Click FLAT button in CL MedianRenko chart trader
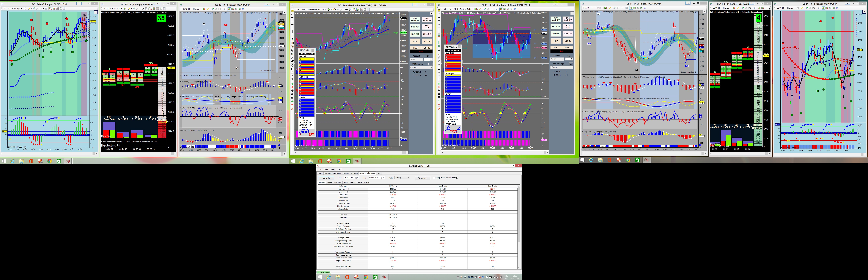 pyautogui.click(x=556, y=48)
